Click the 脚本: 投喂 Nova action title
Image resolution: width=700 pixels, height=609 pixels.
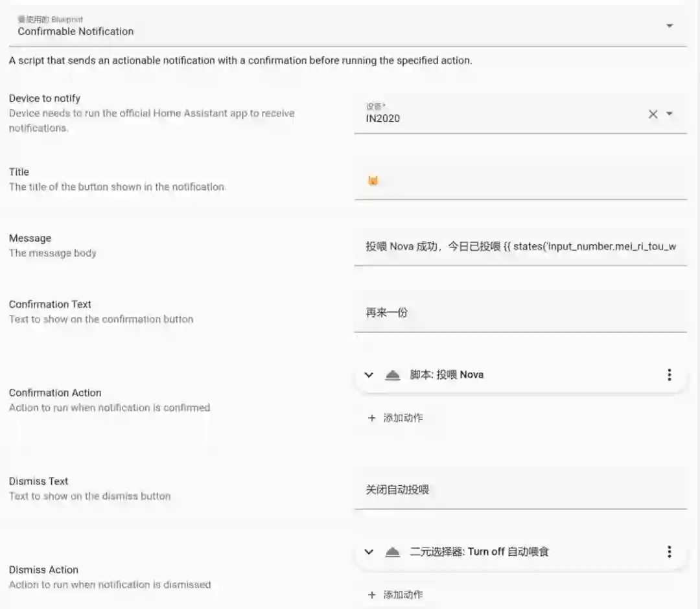[x=447, y=374]
